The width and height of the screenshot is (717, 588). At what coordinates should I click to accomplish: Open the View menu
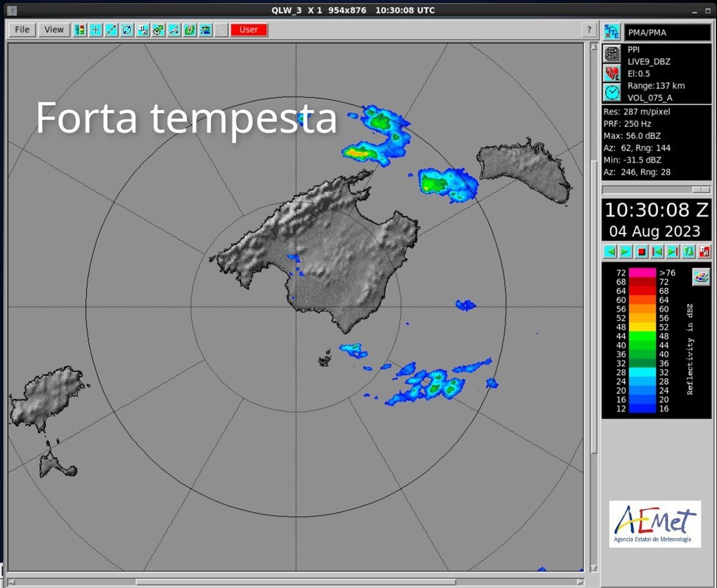pos(54,30)
